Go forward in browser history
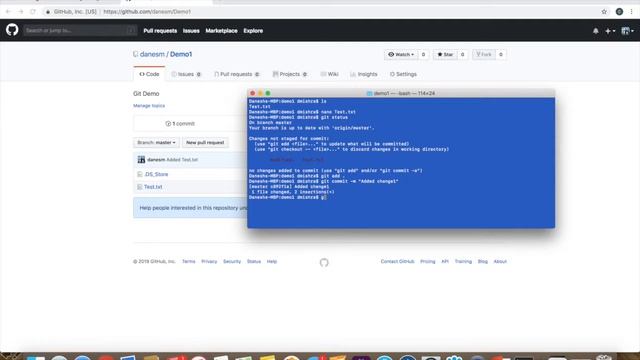This screenshot has width=640, height=360. (21, 12)
